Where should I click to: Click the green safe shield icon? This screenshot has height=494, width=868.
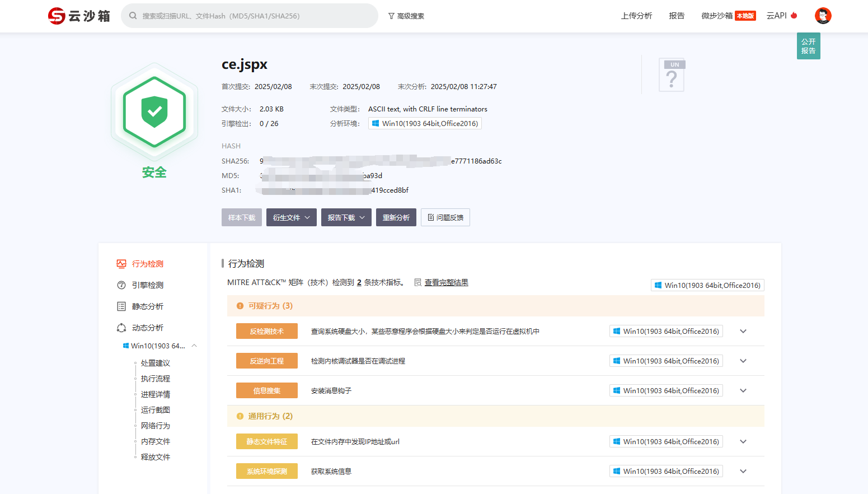pos(154,112)
